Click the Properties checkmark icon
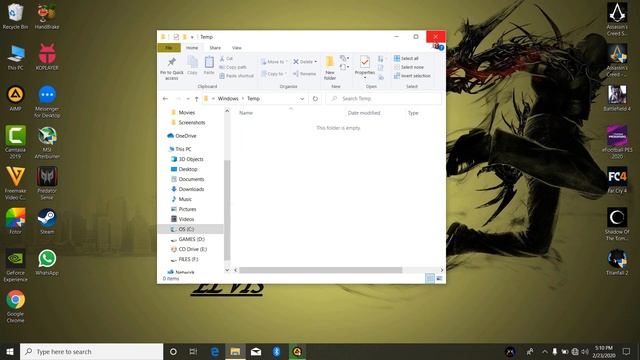Screen dimensions: 640x360 click(x=364, y=62)
